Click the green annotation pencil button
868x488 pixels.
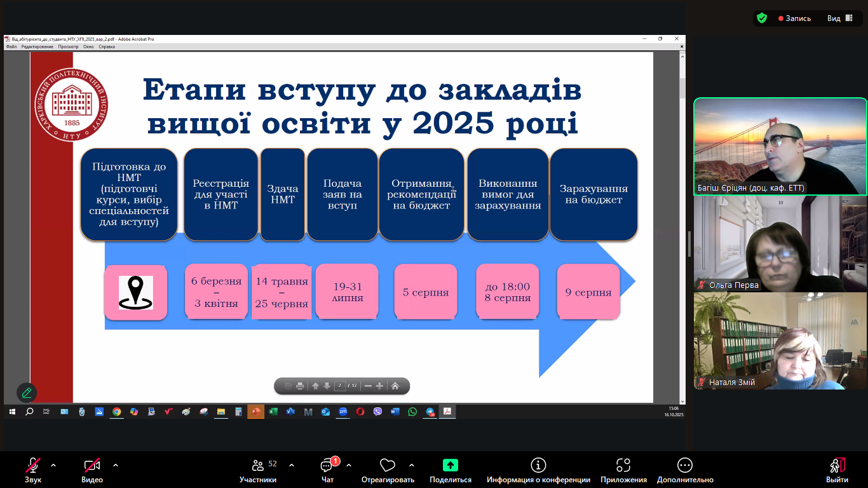tap(27, 393)
